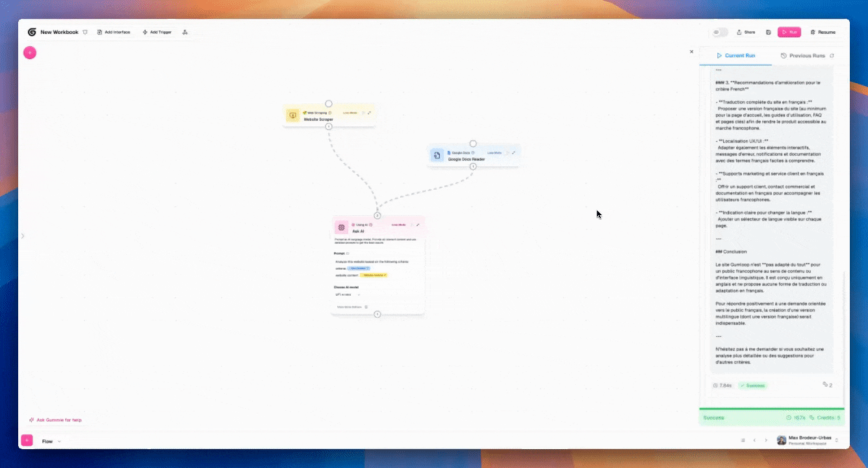Switch to the Current Run tab

point(736,56)
